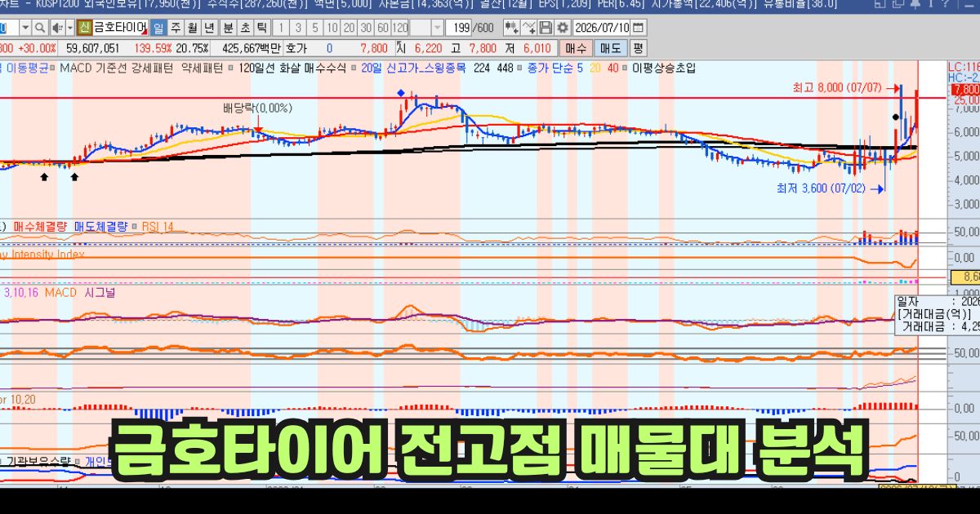Click the 59,607,051 volume value
The image size is (980, 514).
(x=92, y=48)
